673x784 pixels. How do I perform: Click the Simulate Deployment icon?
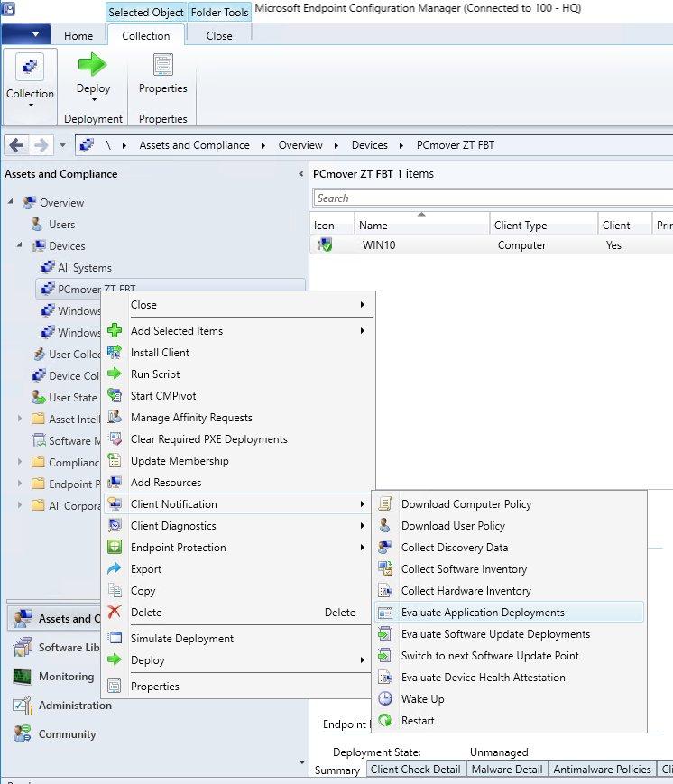click(115, 638)
